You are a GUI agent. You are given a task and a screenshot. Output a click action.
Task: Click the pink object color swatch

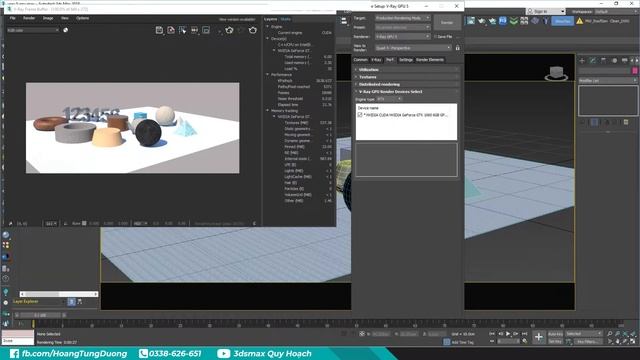pos(635,71)
